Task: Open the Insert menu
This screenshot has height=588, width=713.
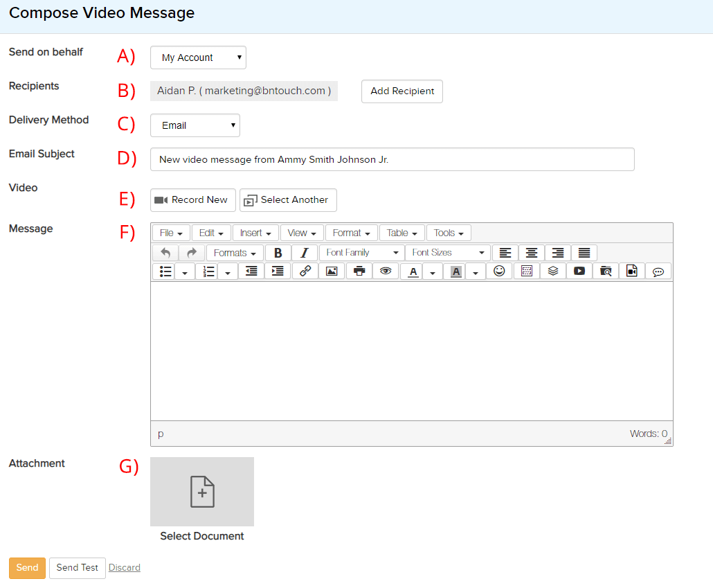Action: tap(255, 233)
